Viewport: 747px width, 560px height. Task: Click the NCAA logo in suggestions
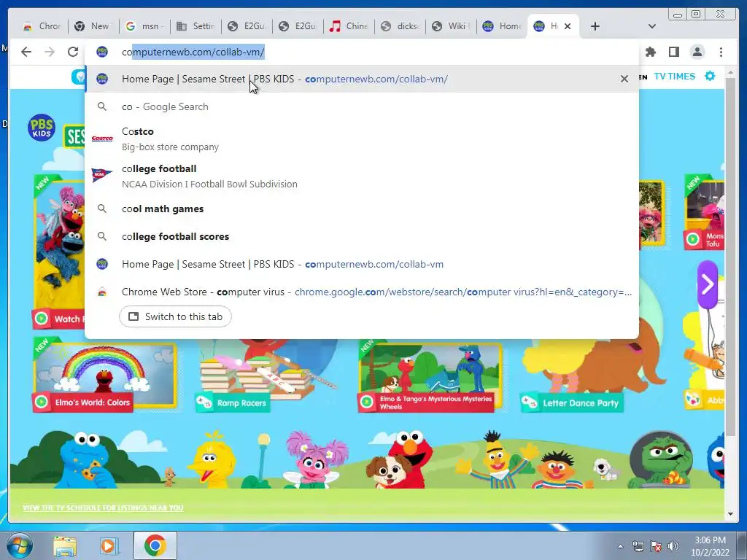click(102, 175)
